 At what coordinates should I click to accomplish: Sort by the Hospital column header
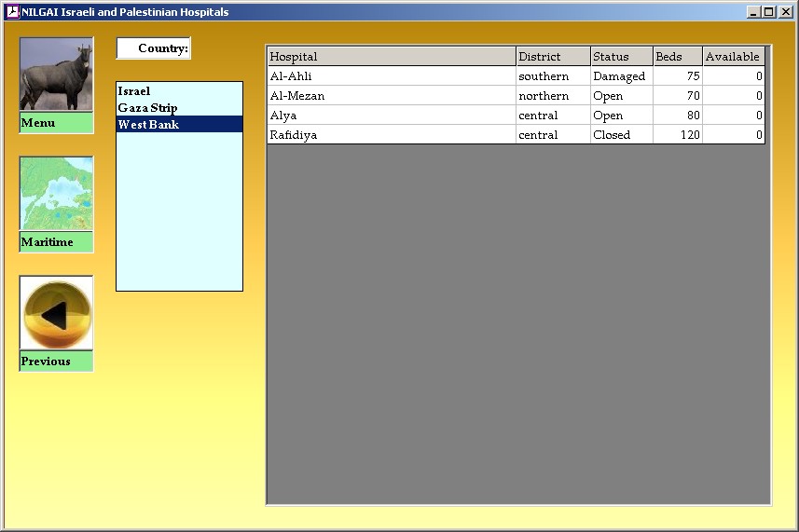pyautogui.click(x=391, y=57)
